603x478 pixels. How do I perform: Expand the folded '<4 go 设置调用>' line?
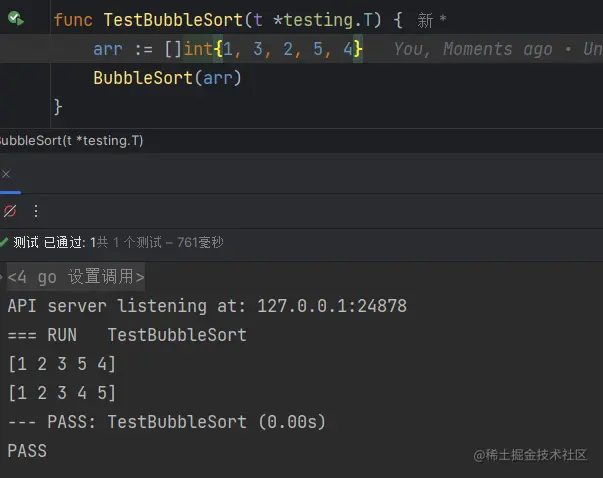coord(76,276)
